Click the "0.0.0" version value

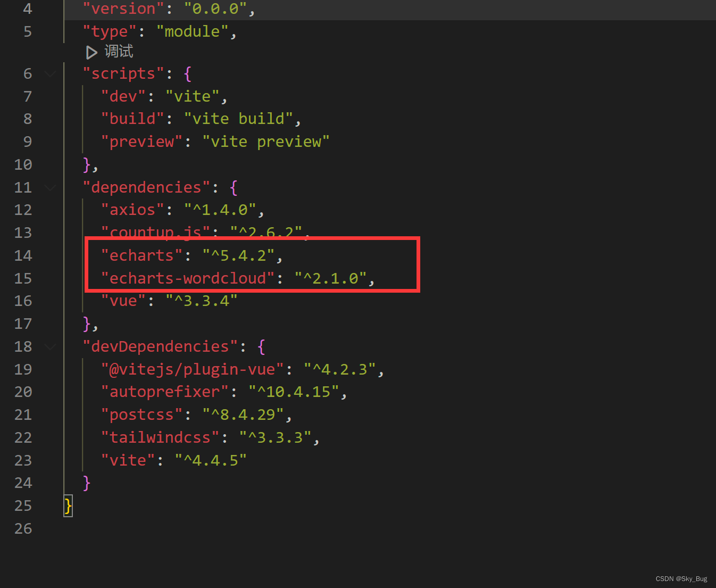(x=215, y=9)
